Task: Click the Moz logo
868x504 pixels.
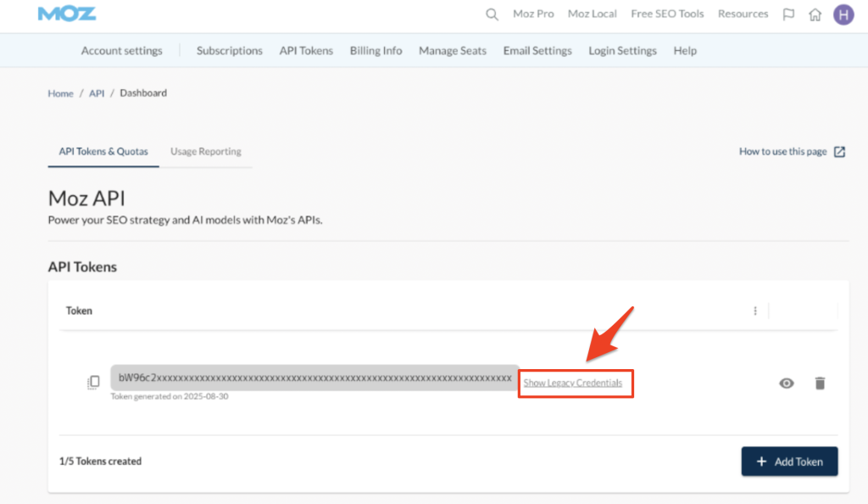Action: (67, 14)
